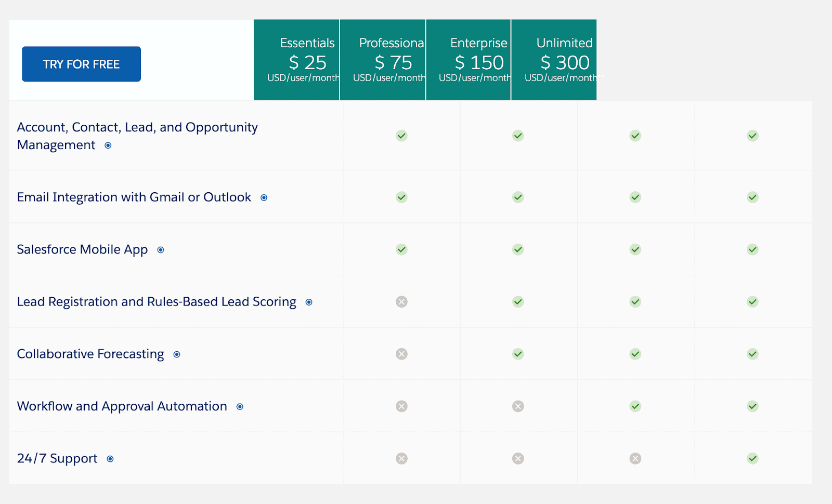Click fourth-column checkmark in Account Management row
Image resolution: width=832 pixels, height=504 pixels.
point(752,136)
